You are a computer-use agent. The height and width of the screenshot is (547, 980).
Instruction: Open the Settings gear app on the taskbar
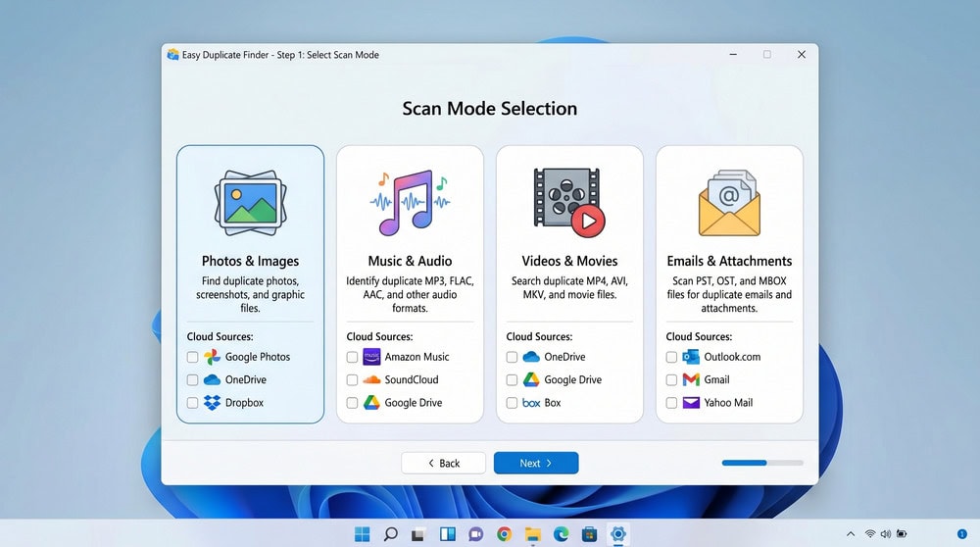[x=618, y=534]
